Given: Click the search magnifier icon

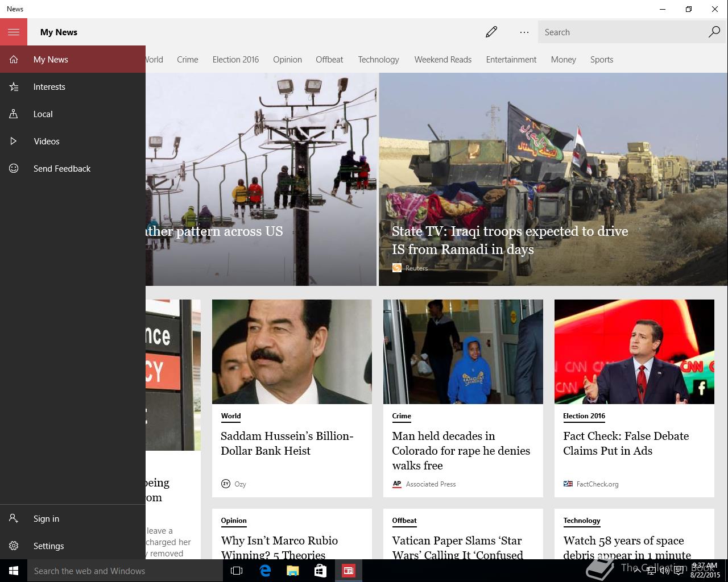Looking at the screenshot, I should pos(714,32).
